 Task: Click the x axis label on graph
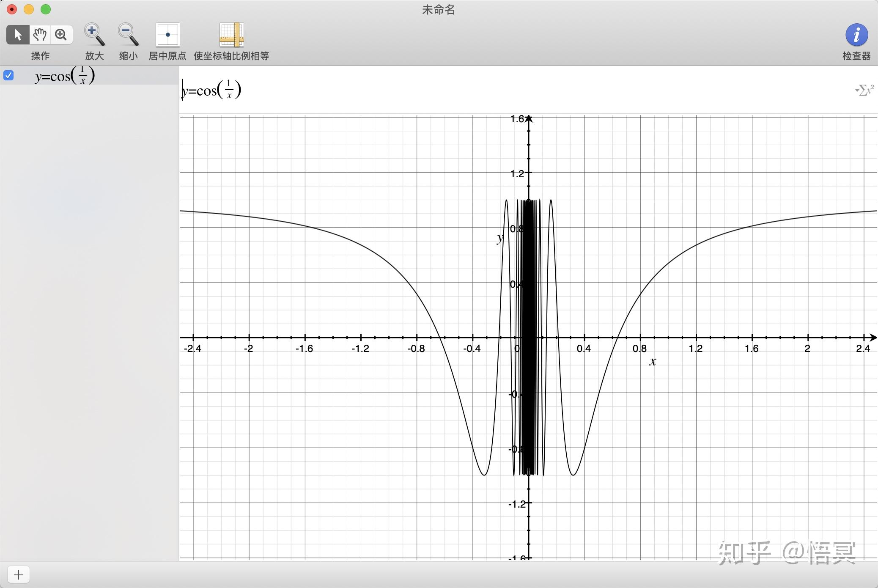coord(653,361)
